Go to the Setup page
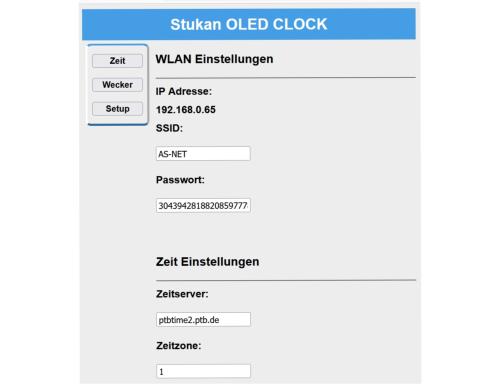This screenshot has height=384, width=500. pos(117,109)
